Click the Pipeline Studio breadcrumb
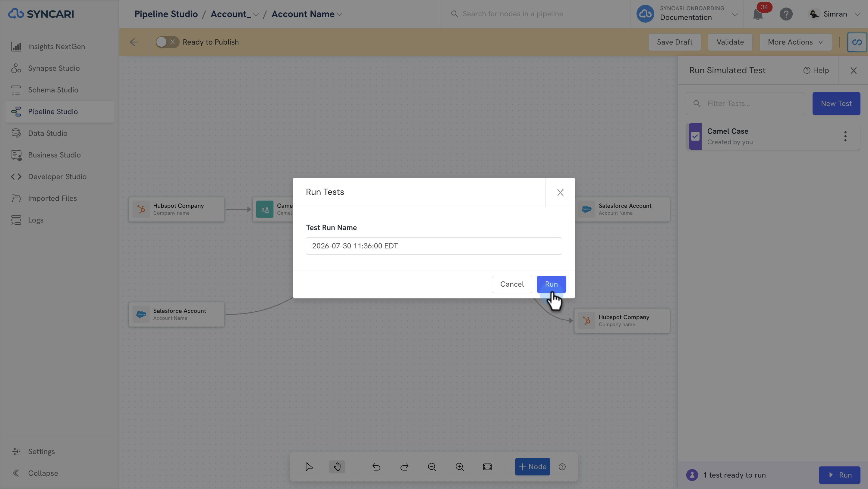This screenshot has width=868, height=489. coord(166,14)
